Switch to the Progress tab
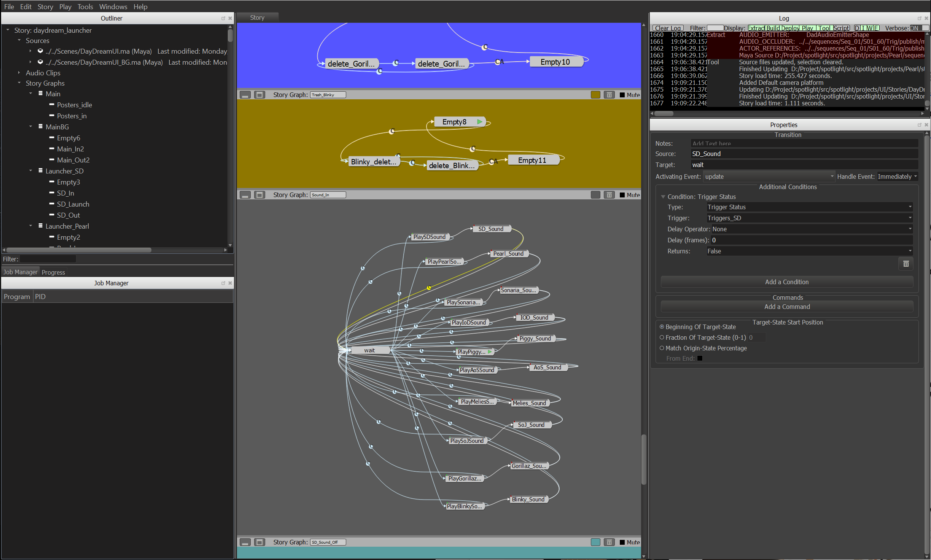This screenshot has width=931, height=560. click(53, 272)
